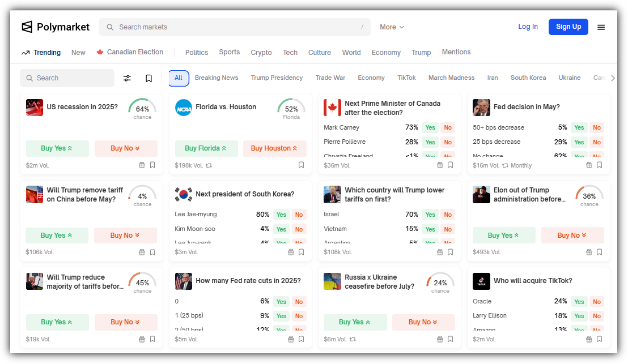Open the Canadian Election tab
The height and width of the screenshot is (364, 628).
[130, 52]
